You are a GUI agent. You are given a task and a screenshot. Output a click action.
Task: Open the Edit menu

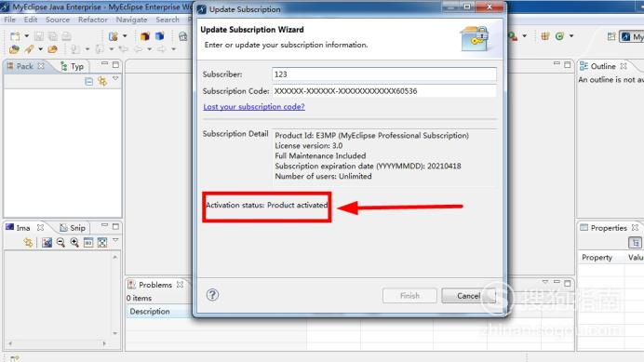(x=31, y=20)
